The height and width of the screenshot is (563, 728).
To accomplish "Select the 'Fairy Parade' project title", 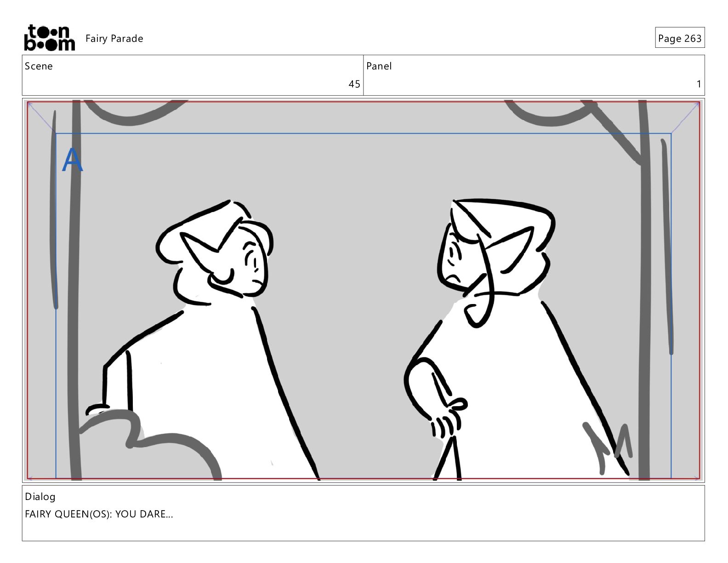I will click(x=114, y=39).
